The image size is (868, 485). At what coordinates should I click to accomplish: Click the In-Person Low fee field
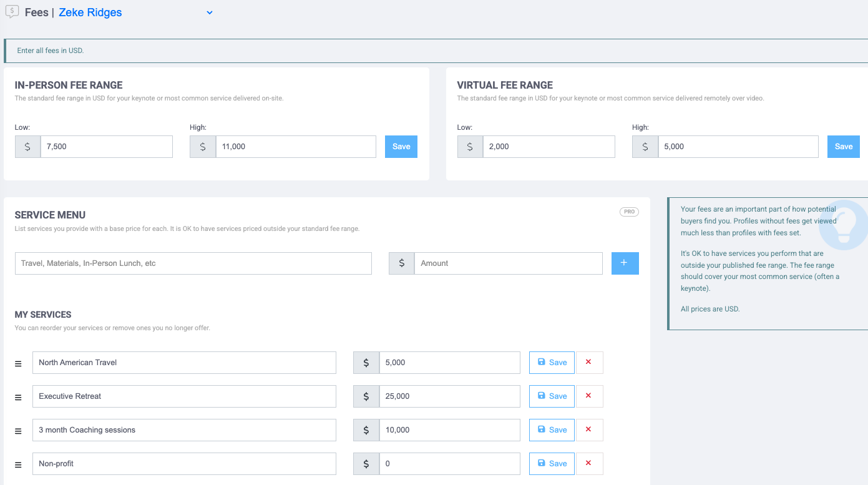107,147
